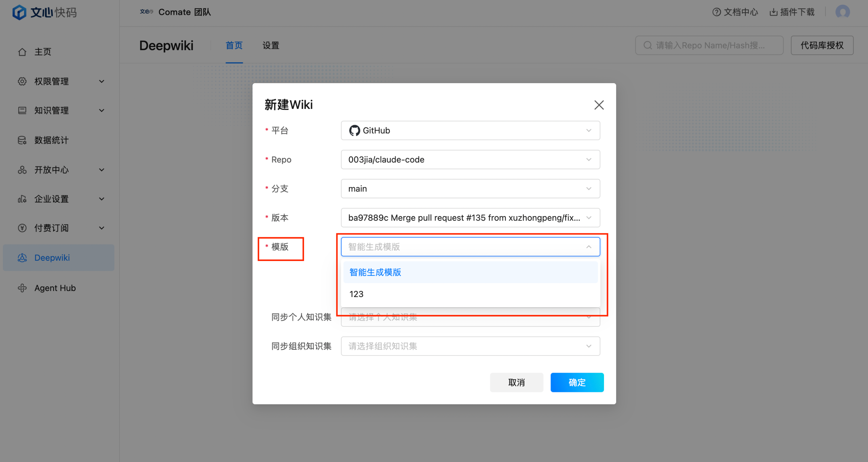Screen dimensions: 868x462
Task: Open the user avatar menu
Action: [842, 12]
